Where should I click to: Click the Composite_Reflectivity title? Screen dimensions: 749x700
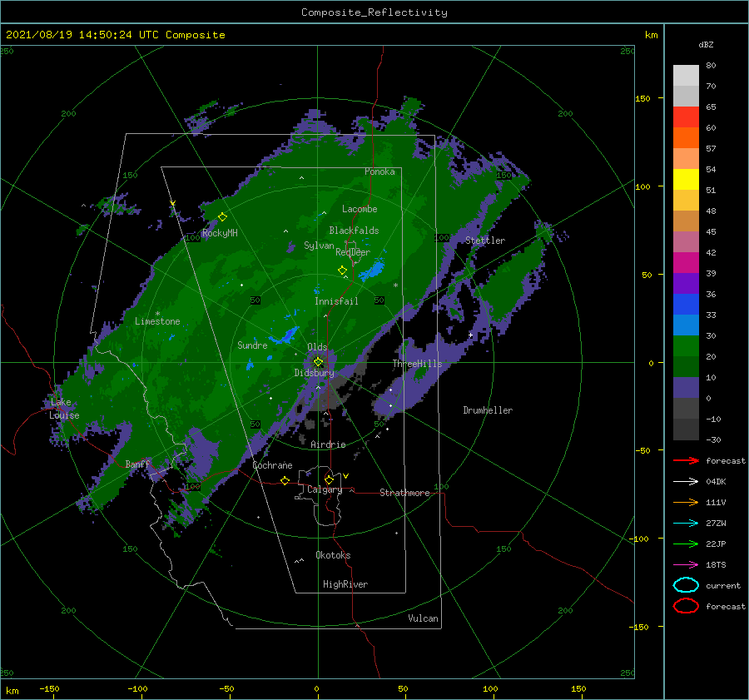pyautogui.click(x=374, y=12)
